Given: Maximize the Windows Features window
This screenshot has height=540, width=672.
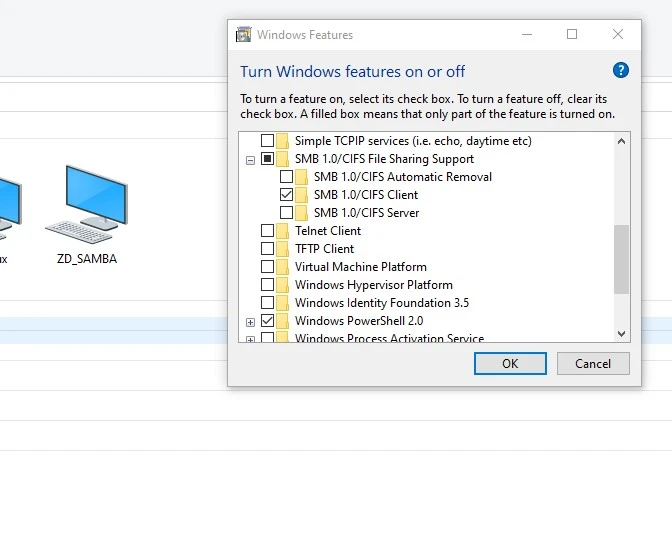Looking at the screenshot, I should click(572, 34).
